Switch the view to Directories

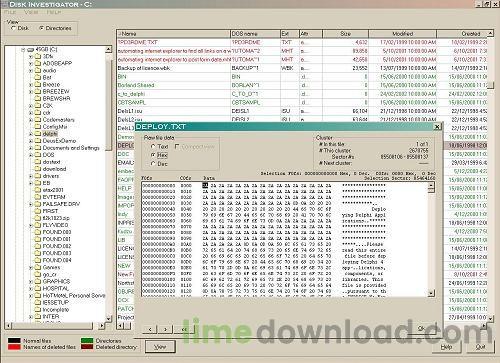(x=41, y=28)
